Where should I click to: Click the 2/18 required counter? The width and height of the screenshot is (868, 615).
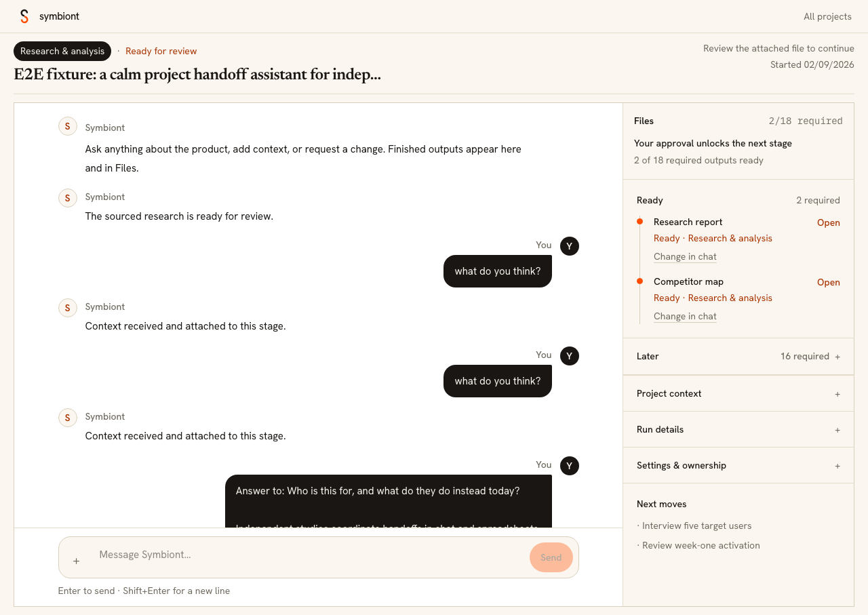click(806, 121)
